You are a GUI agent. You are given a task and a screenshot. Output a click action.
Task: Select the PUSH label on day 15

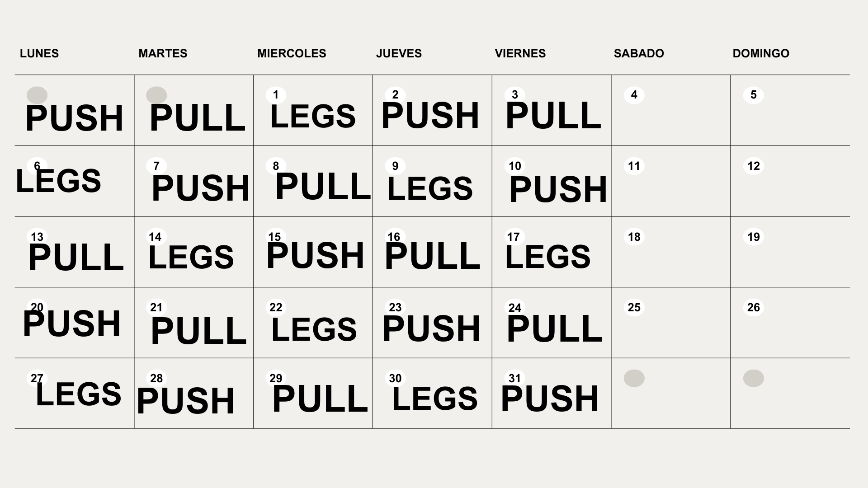point(316,256)
